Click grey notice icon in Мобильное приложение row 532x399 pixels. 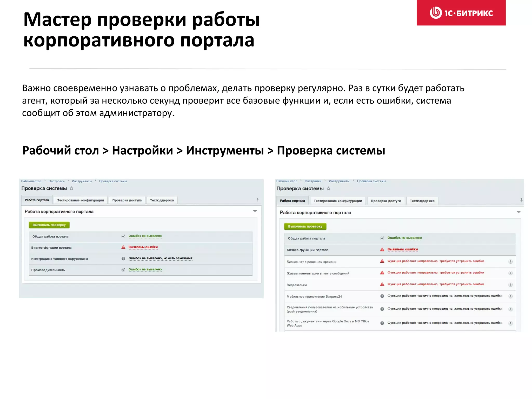(x=382, y=296)
